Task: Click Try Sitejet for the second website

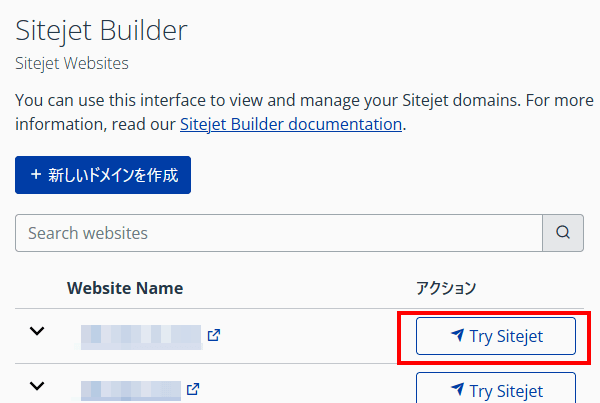Action: coord(496,390)
